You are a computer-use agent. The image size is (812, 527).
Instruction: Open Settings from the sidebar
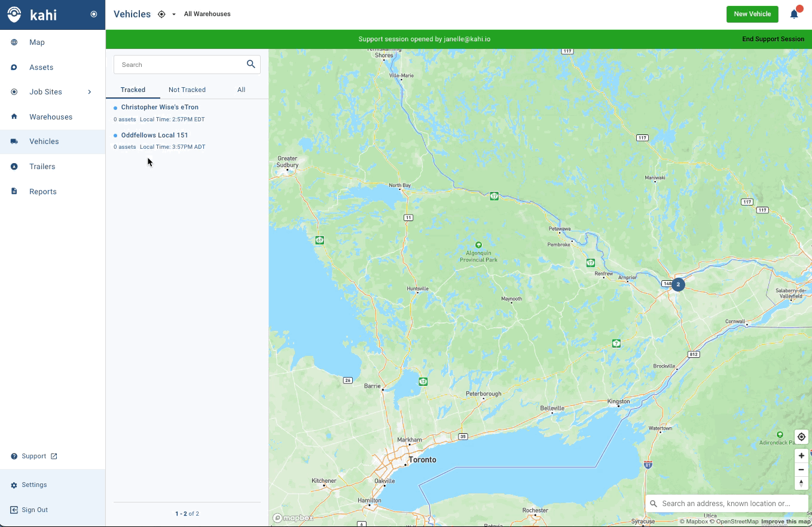(x=34, y=485)
